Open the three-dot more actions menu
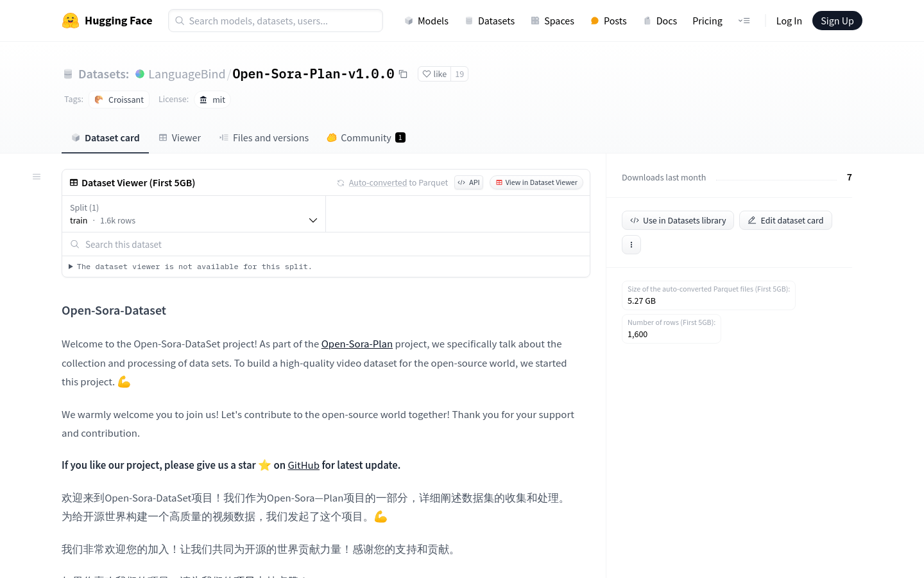This screenshot has height=578, width=924. click(x=631, y=245)
